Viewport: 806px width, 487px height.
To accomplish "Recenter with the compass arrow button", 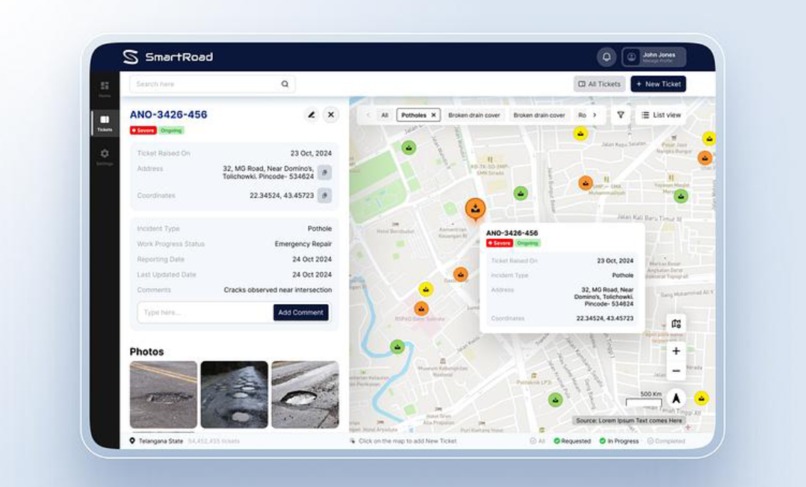I will point(676,398).
